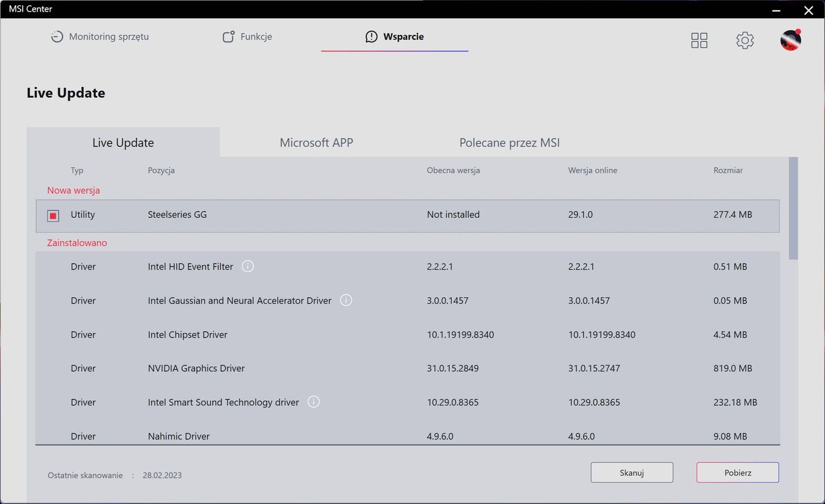Click the Wsparcie speech bubble icon
Viewport: 825px width, 504px height.
pos(371,37)
